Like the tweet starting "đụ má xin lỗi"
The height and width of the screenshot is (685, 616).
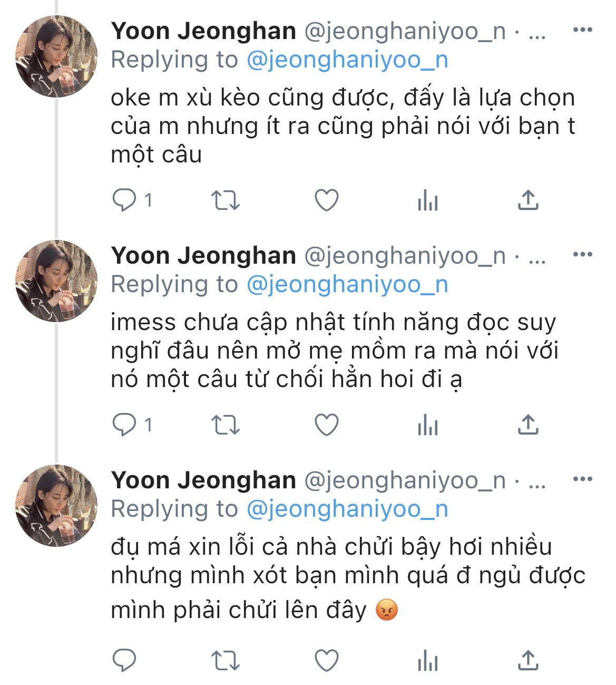point(326,660)
